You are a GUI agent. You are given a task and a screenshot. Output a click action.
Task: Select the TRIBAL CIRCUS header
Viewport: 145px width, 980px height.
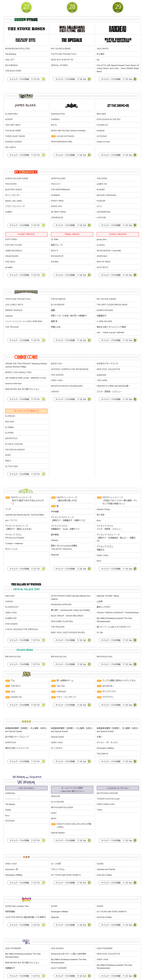pyautogui.click(x=72, y=234)
